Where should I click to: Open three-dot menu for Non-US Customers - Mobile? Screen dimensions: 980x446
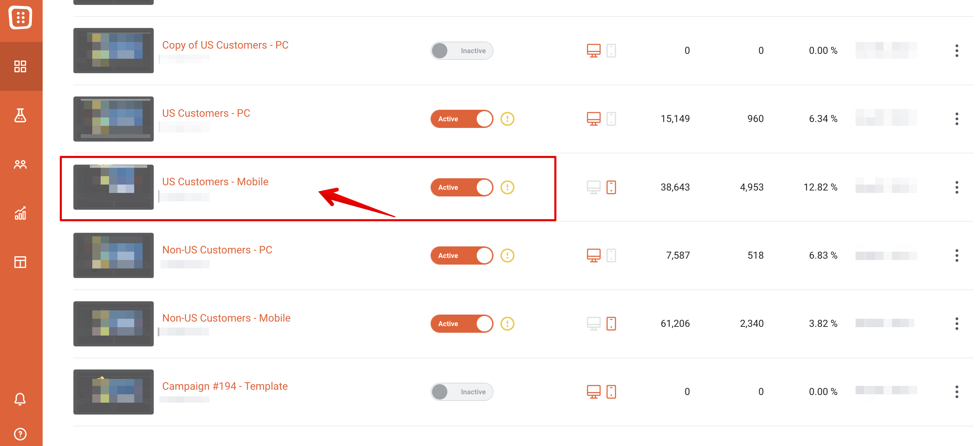click(957, 323)
